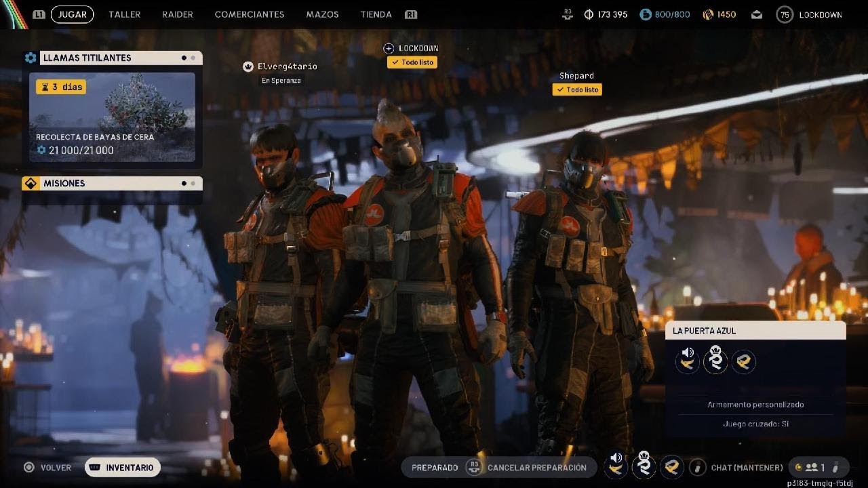Click Shepard's Todo listo ready badge
Image resolution: width=868 pixels, height=488 pixels.
tap(577, 89)
